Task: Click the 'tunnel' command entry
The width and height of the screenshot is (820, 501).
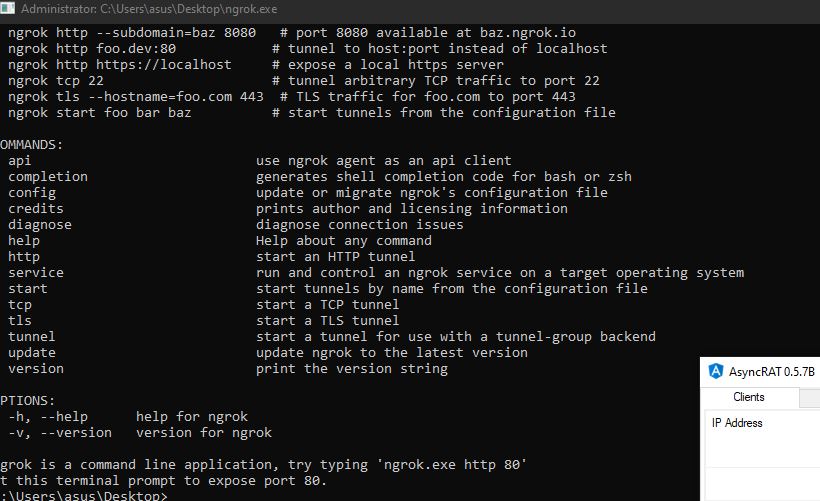Action: [32, 337]
